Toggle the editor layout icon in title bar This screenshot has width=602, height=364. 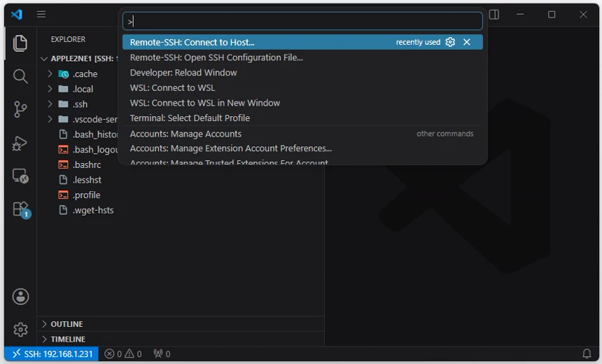[494, 15]
